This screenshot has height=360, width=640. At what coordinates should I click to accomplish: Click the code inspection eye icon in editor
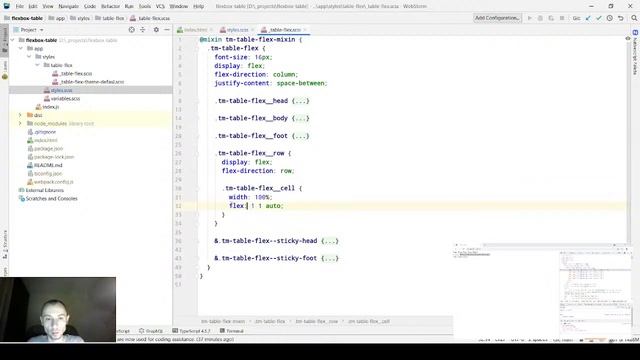628,38
